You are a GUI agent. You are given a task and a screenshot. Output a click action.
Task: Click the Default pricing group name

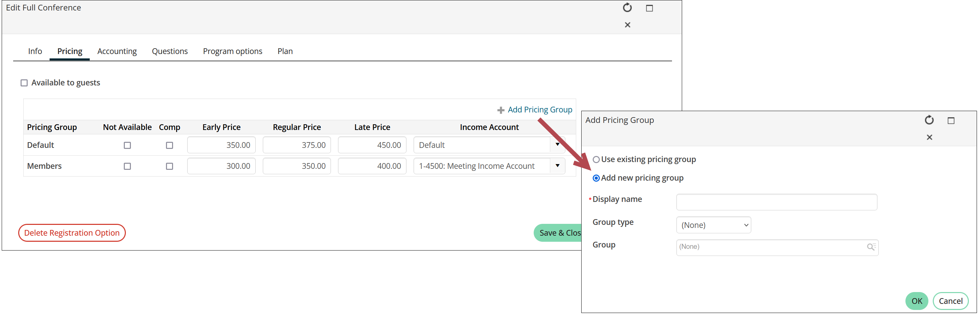40,145
